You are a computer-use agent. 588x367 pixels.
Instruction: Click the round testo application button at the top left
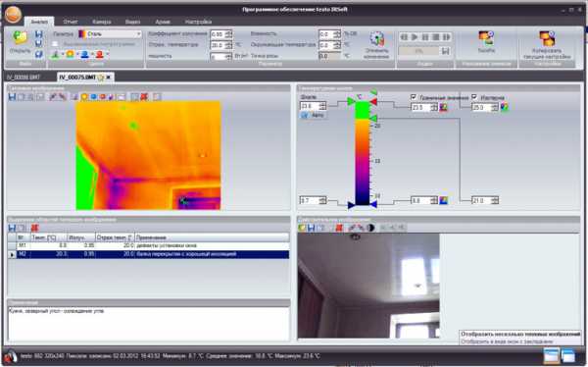pos(13,14)
